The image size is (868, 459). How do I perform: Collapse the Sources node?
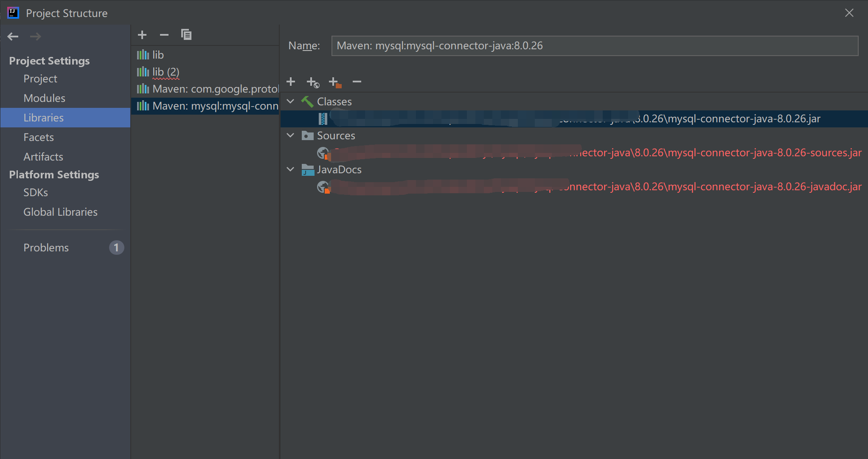(x=291, y=135)
